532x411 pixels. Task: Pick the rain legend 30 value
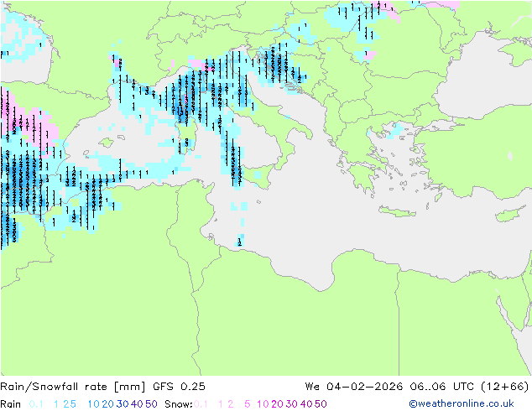[123, 404]
